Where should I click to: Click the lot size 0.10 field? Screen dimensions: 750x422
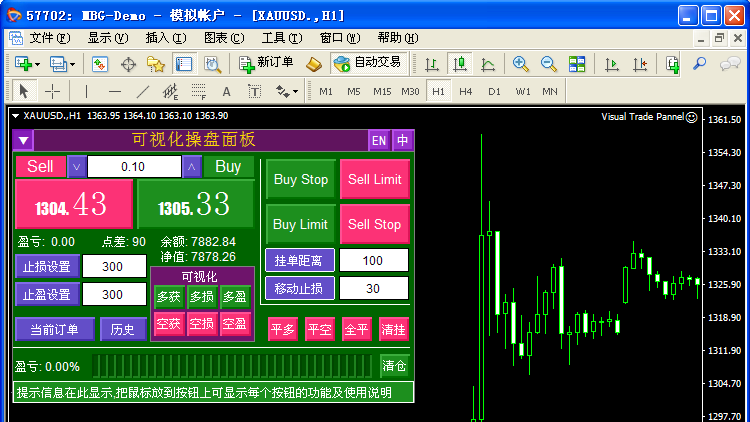(134, 167)
